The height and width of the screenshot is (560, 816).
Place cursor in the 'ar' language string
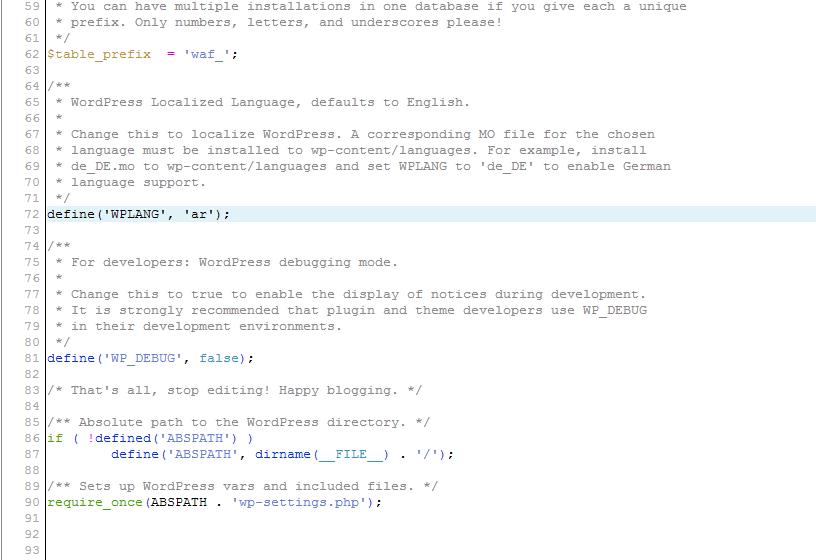click(x=202, y=214)
